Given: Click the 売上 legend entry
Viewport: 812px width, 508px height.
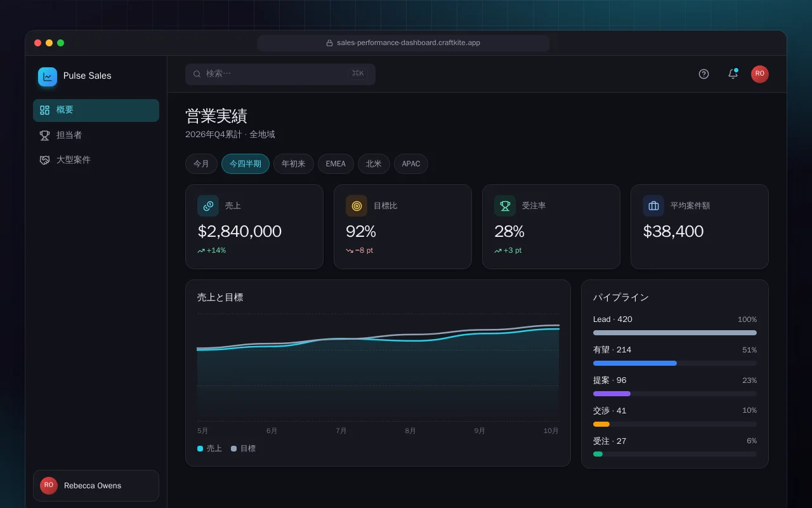Looking at the screenshot, I should coord(210,448).
